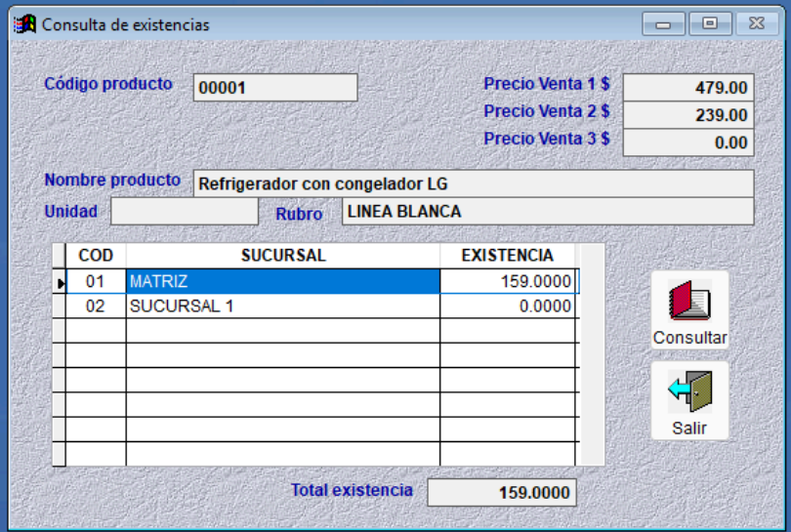Select the SUCURSAL 1 cell in the grid

tap(283, 307)
